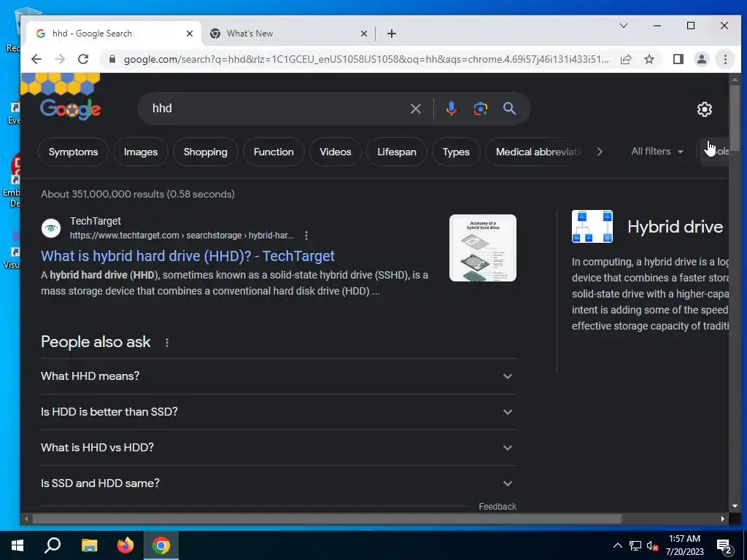Open the Windows Start menu

18,545
